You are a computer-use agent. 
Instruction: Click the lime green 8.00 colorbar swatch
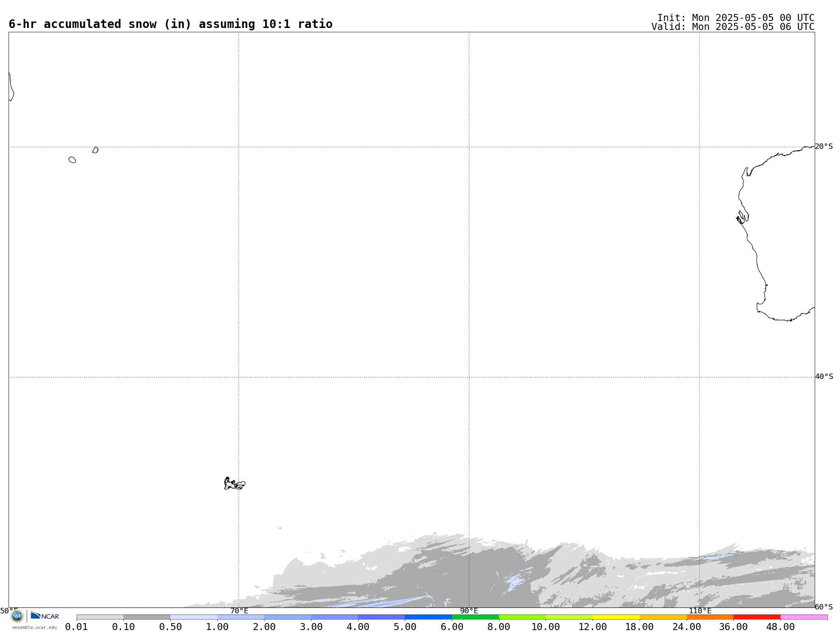tap(522, 617)
